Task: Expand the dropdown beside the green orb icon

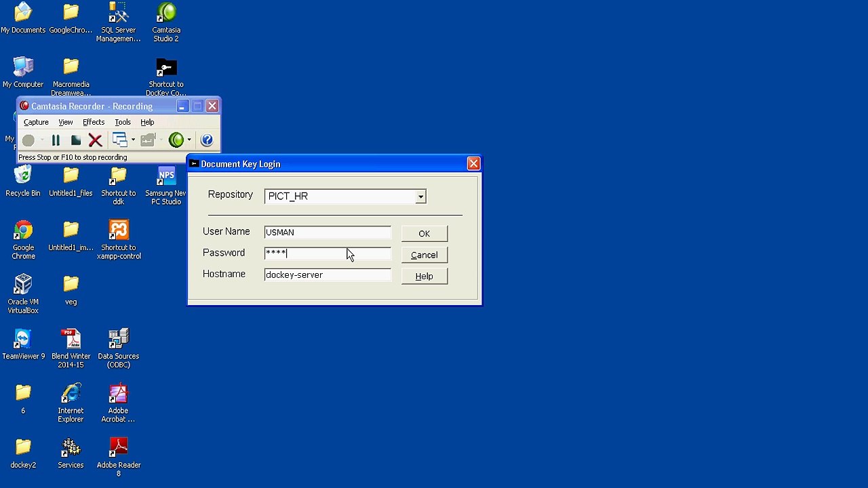Action: tap(189, 140)
